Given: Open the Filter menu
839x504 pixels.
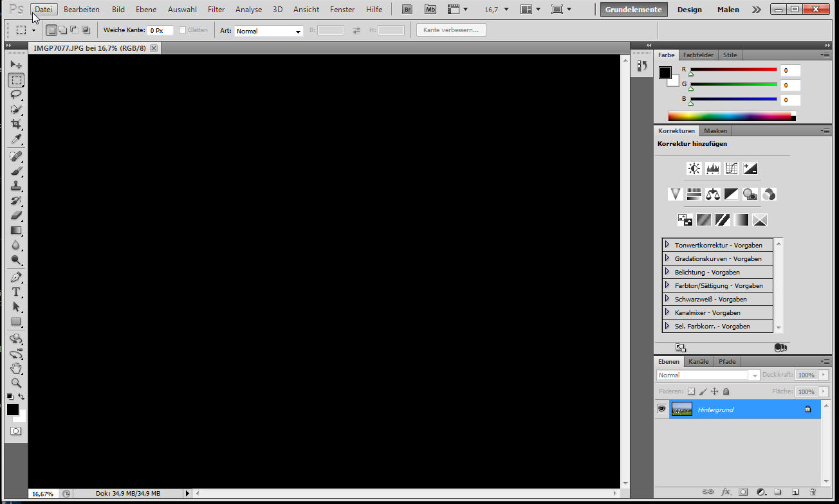Looking at the screenshot, I should pyautogui.click(x=216, y=10).
